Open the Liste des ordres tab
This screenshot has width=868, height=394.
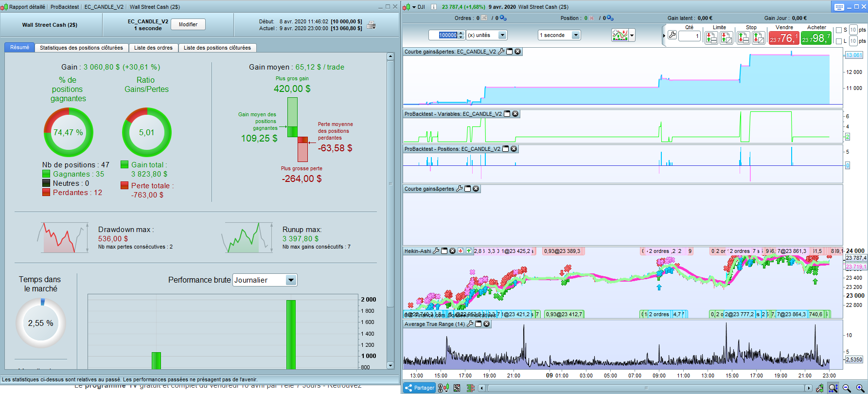(153, 48)
